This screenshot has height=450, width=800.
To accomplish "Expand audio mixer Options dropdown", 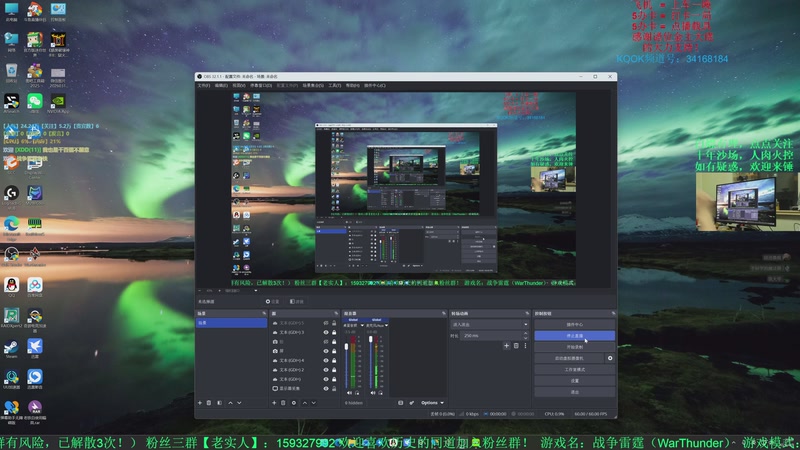I will (432, 403).
